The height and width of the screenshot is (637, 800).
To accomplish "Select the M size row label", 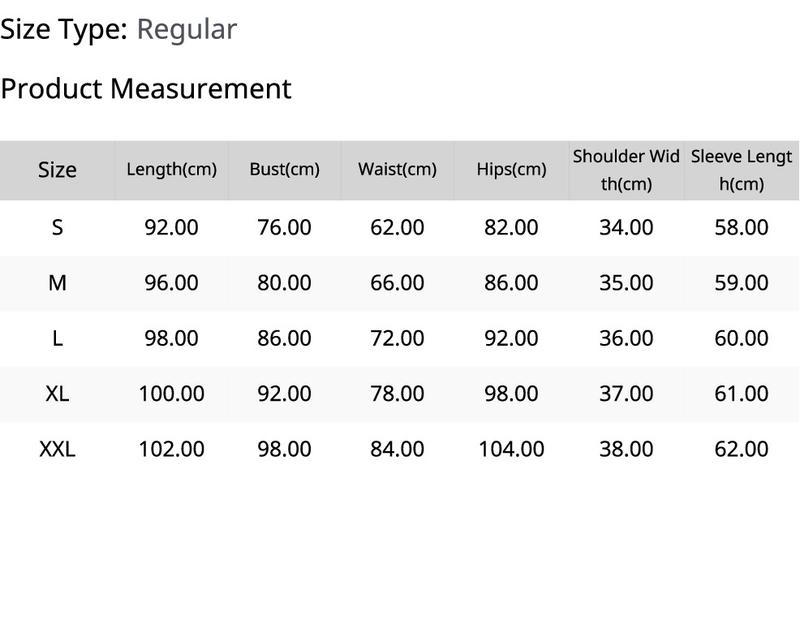I will (x=57, y=283).
